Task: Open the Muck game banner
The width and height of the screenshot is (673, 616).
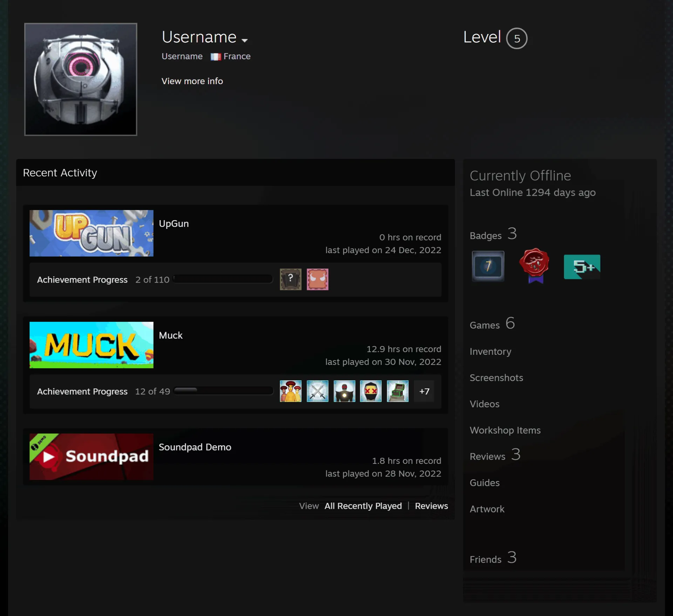Action: [x=91, y=345]
